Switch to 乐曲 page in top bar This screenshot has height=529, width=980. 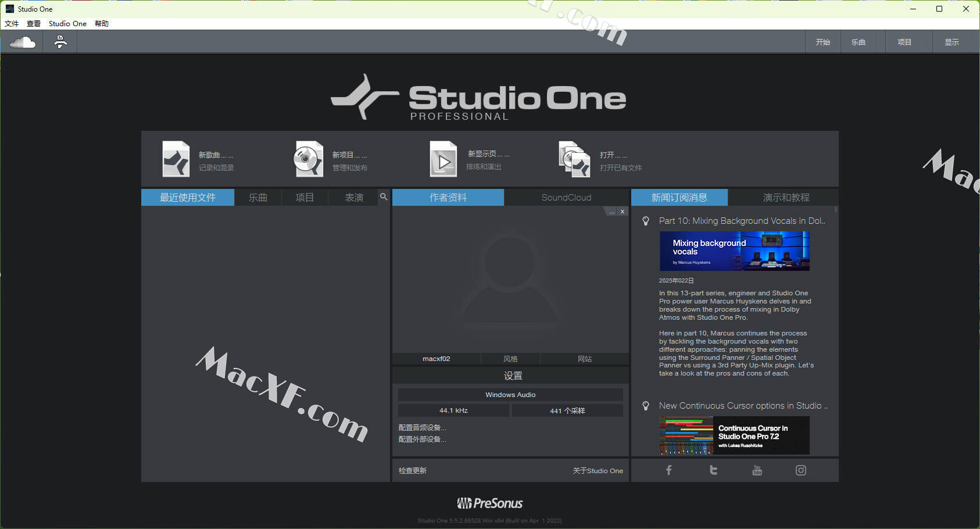[x=859, y=42]
